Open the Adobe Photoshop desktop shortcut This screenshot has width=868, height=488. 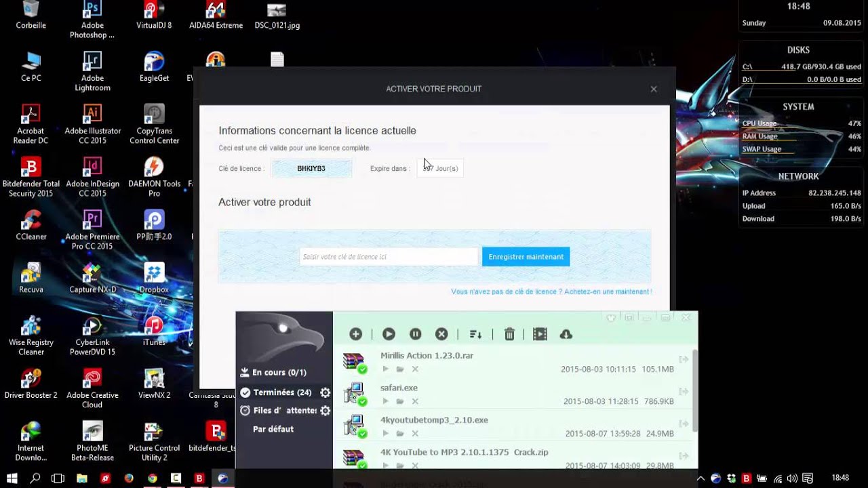(92, 20)
